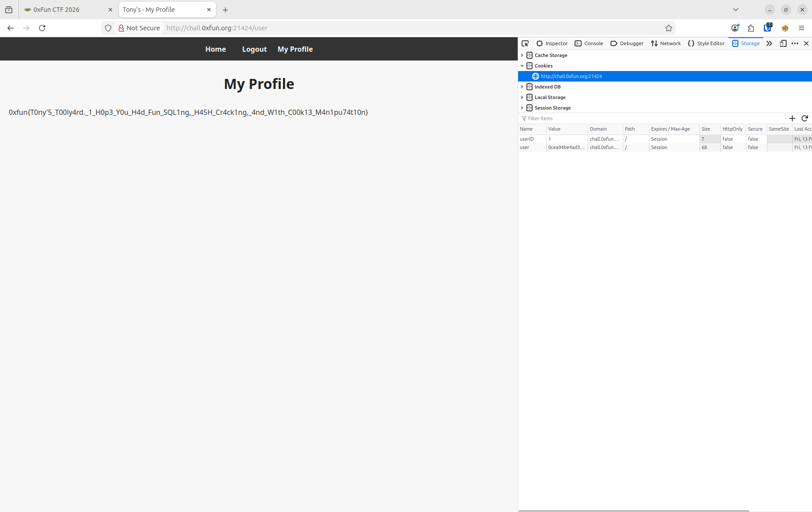The width and height of the screenshot is (812, 512).
Task: Click the tracking protection shield icon
Action: [108, 28]
